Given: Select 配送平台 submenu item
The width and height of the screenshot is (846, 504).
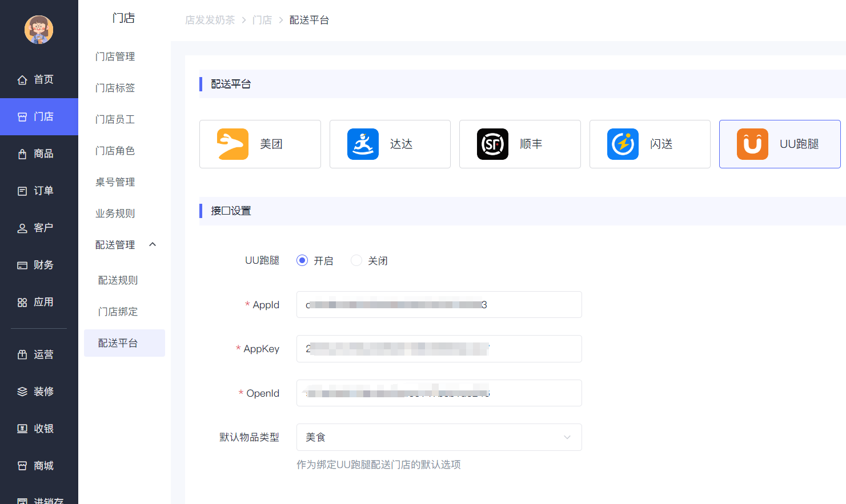Looking at the screenshot, I should coord(125,343).
